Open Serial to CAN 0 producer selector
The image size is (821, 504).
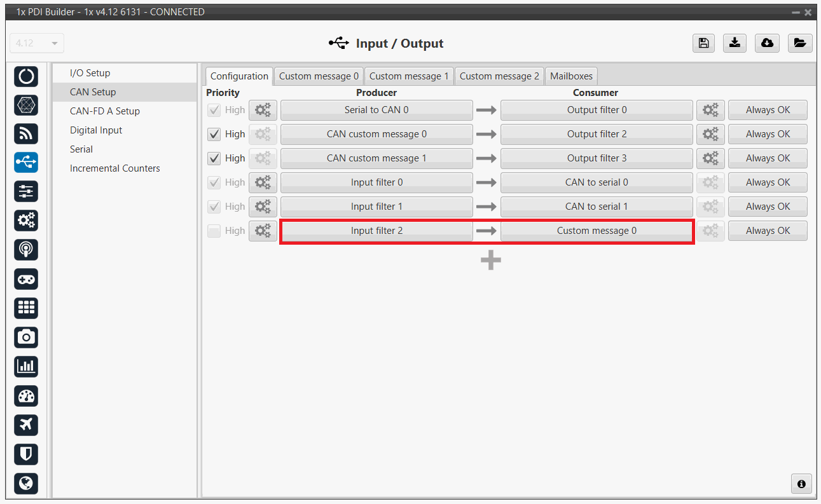pyautogui.click(x=376, y=110)
